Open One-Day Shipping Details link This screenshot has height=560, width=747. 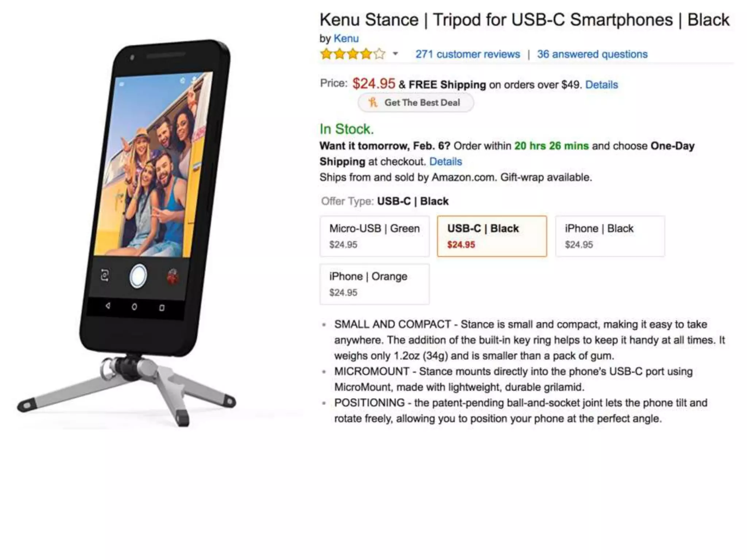(445, 162)
